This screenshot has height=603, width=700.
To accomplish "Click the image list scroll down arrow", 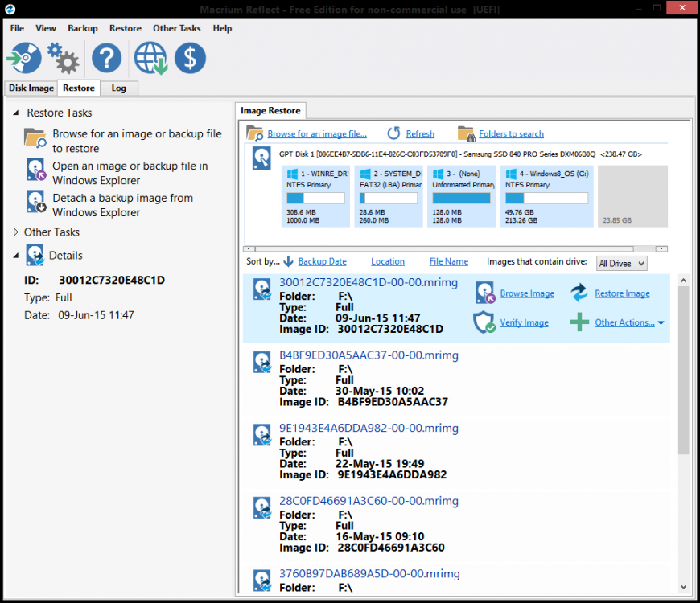I will click(683, 587).
